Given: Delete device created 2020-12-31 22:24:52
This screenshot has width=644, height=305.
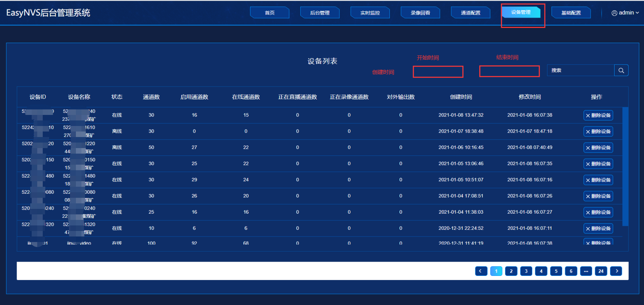Looking at the screenshot, I should (x=598, y=229).
